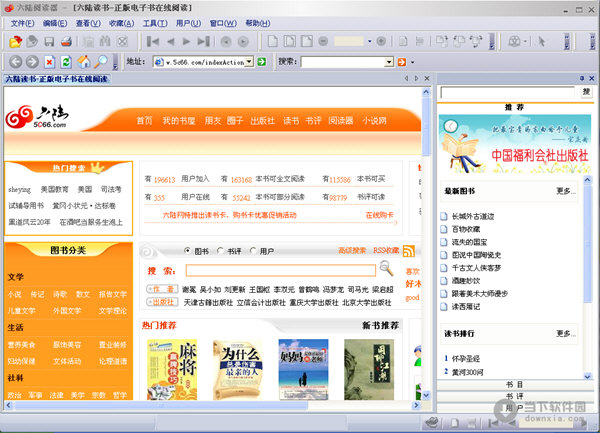600x433 pixels.
Task: Click the 百物收藏 book entry
Action: pos(466,229)
